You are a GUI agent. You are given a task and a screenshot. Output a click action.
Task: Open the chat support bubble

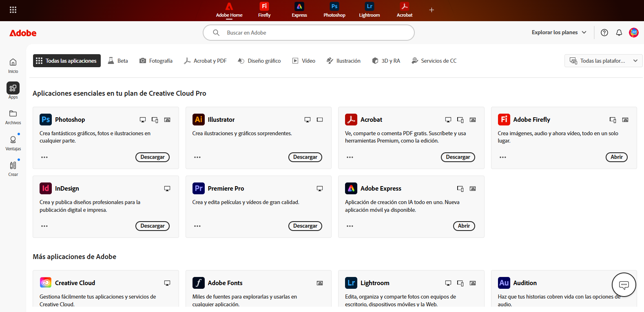click(x=624, y=285)
